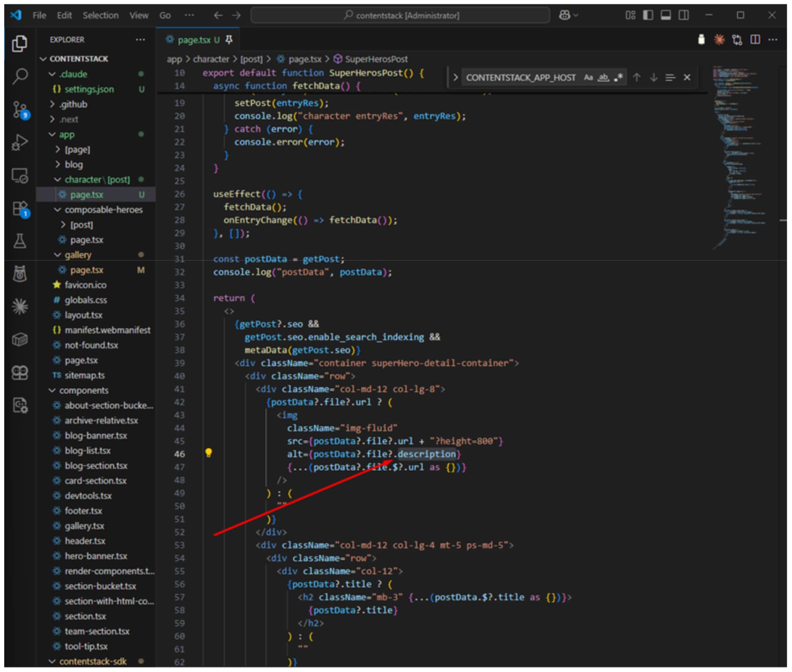Click the Customize Layout icon
The width and height of the screenshot is (792, 672).
click(x=630, y=15)
